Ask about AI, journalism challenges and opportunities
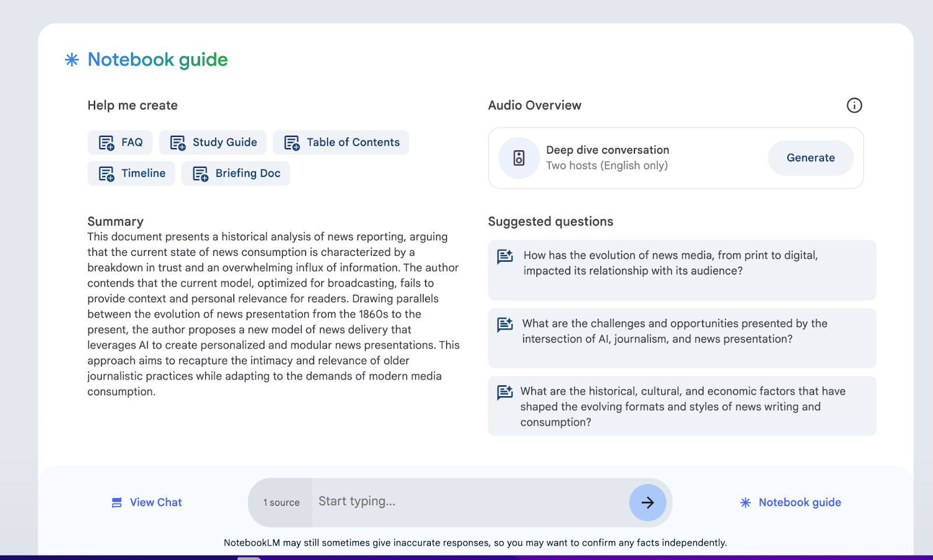The image size is (933, 560). [x=682, y=338]
